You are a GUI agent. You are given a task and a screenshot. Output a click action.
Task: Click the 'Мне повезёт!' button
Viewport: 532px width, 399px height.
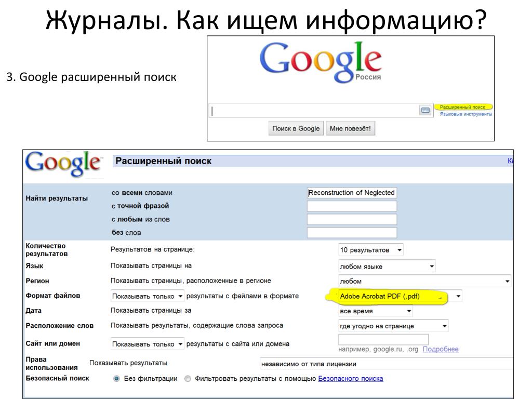350,129
